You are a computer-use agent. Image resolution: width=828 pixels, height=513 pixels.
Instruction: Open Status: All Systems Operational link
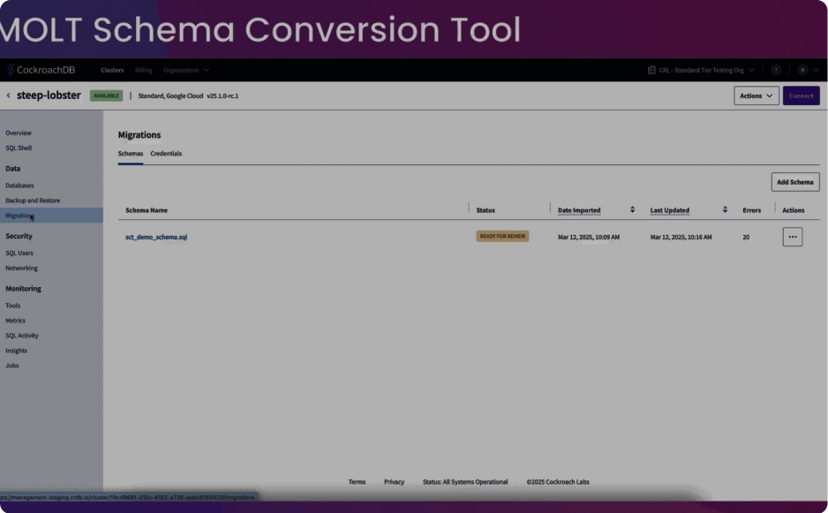click(465, 482)
